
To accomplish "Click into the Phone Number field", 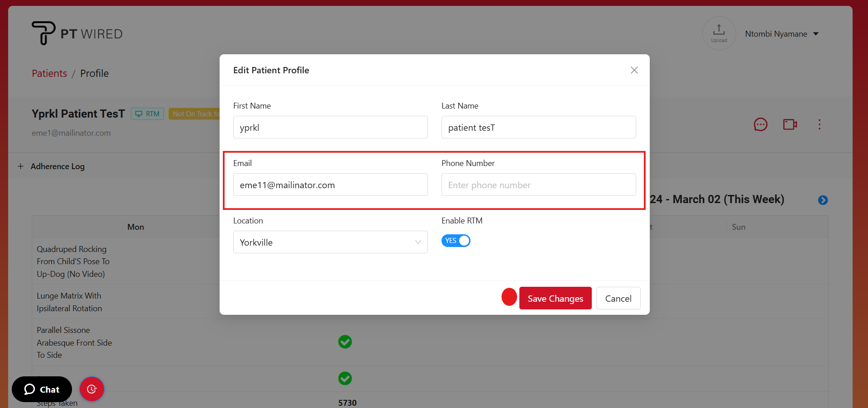I will [538, 185].
